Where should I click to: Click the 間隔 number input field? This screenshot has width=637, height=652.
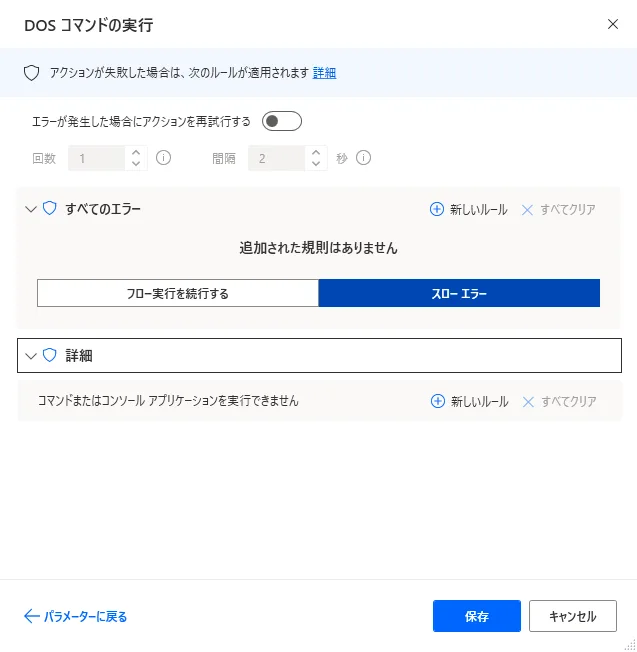point(275,158)
